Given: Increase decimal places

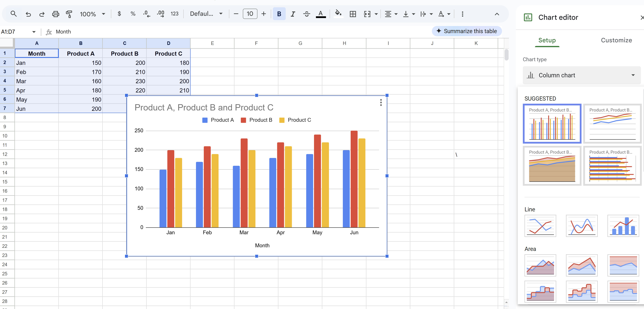Looking at the screenshot, I should [x=161, y=14].
